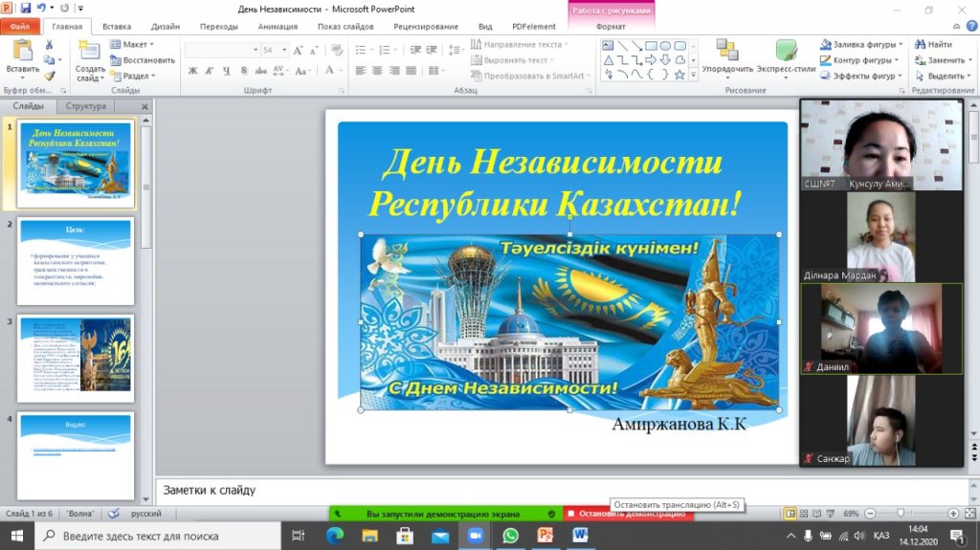The height and width of the screenshot is (550, 980).
Task: Click the Заменить replace button
Action: (943, 60)
